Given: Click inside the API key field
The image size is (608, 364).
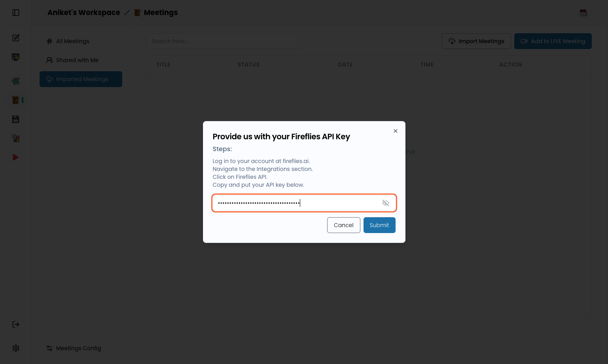Looking at the screenshot, I should click(297, 203).
